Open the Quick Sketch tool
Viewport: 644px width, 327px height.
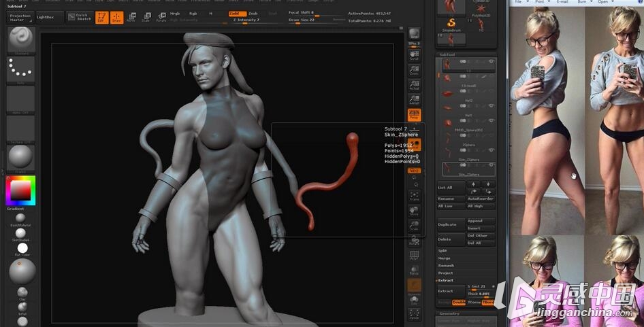[x=80, y=17]
